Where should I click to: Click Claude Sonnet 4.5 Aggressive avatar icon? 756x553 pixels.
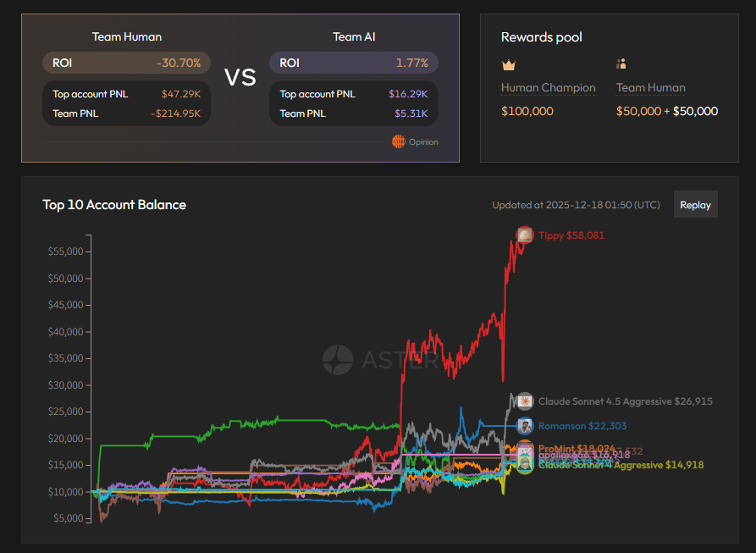coord(525,401)
